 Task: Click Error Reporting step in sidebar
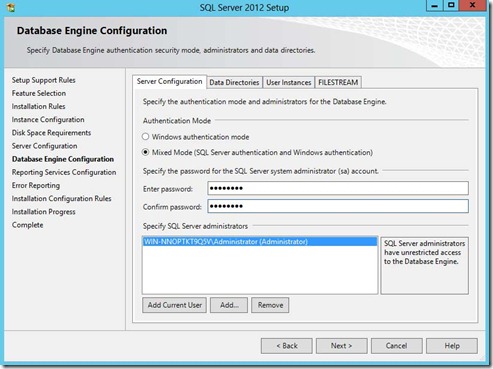[x=36, y=185]
